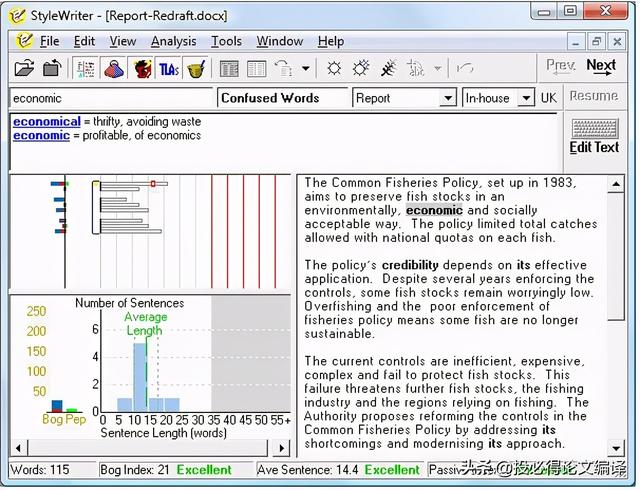Image resolution: width=640 pixels, height=490 pixels.
Task: Click the open file folder icon
Action: [x=25, y=69]
